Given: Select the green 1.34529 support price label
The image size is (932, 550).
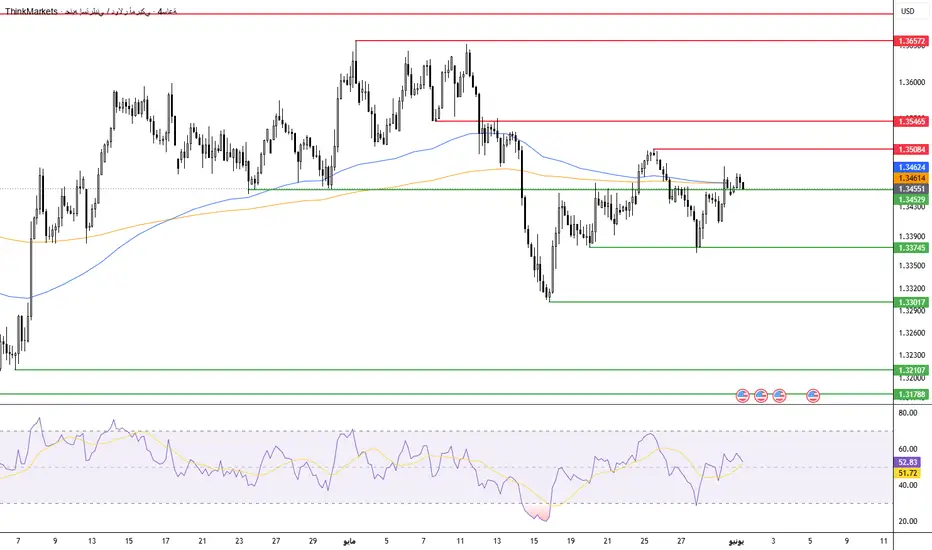Looking at the screenshot, I should (911, 200).
